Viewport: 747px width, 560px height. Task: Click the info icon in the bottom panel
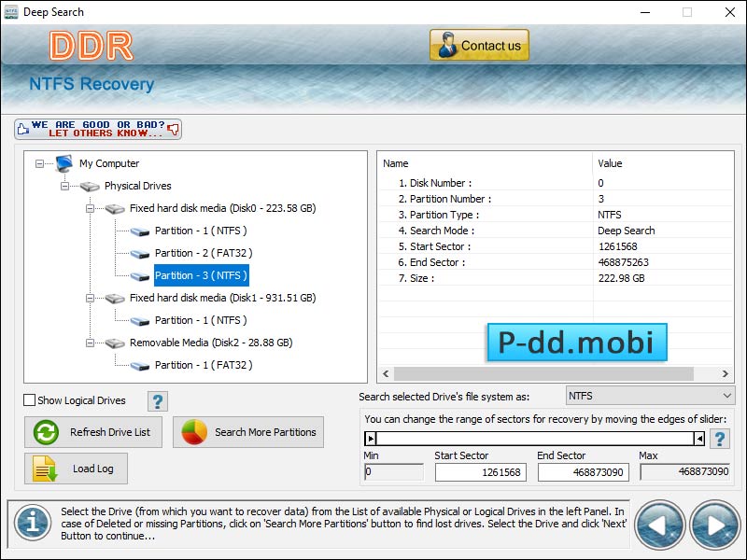point(32,524)
